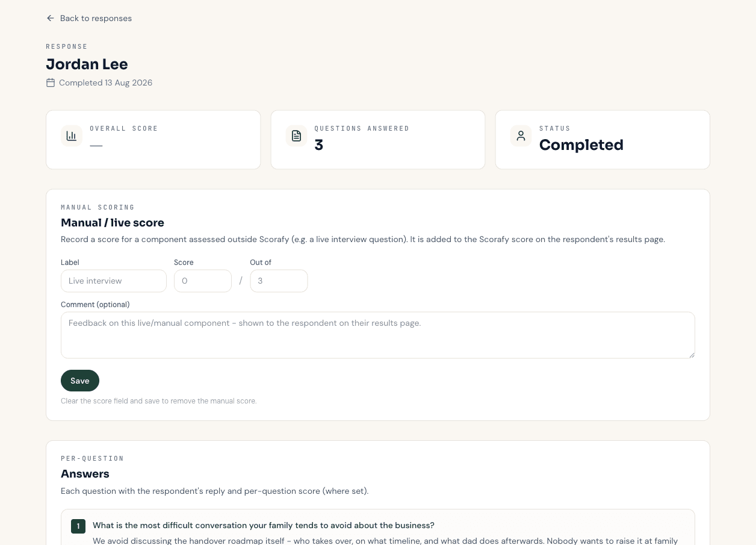This screenshot has width=756, height=545.
Task: Click the 'Answers' section heading
Action: [x=85, y=474]
